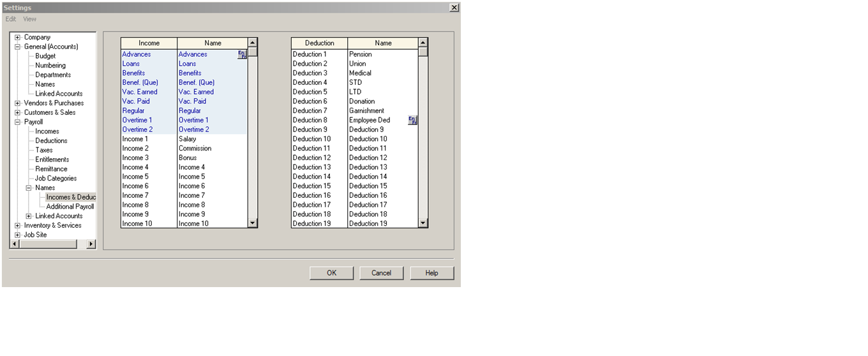Click the Deduction column header
The height and width of the screenshot is (356, 868).
(x=319, y=43)
